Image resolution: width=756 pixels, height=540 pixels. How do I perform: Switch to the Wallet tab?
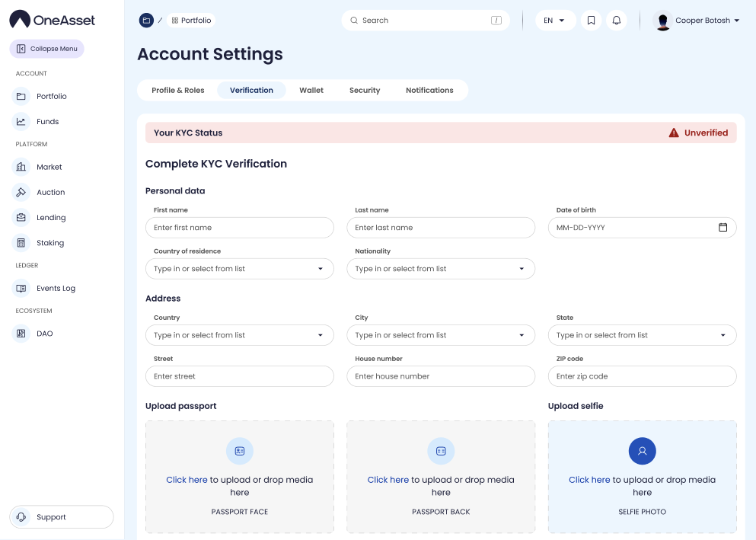(x=311, y=91)
